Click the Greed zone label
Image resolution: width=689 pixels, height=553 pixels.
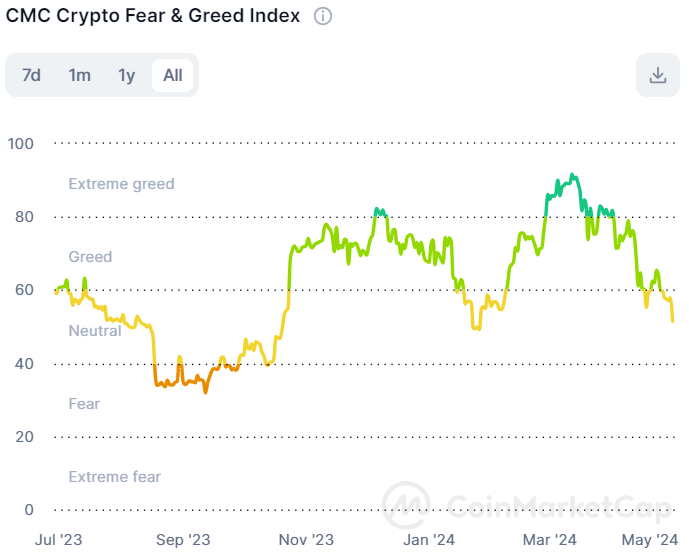pyautogui.click(x=90, y=257)
